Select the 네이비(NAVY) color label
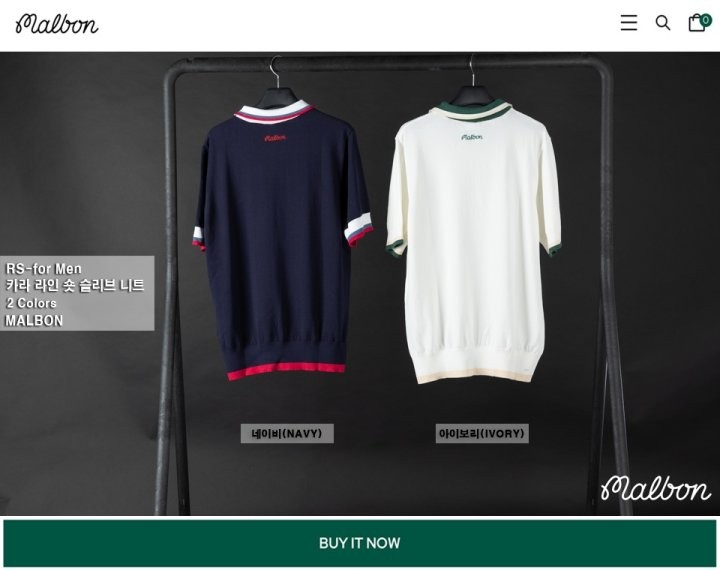The height and width of the screenshot is (570, 720). [287, 434]
